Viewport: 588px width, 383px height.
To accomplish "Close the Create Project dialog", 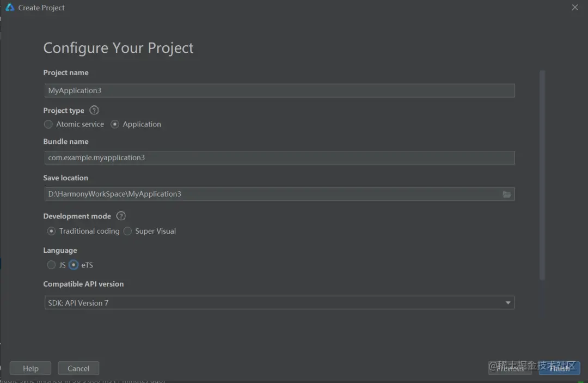I will click(575, 8).
